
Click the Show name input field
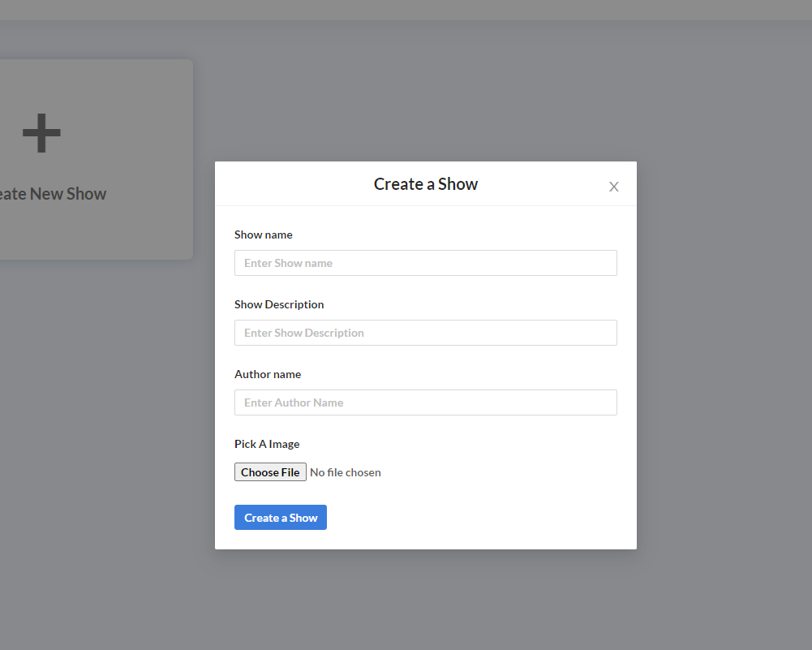pyautogui.click(x=426, y=263)
